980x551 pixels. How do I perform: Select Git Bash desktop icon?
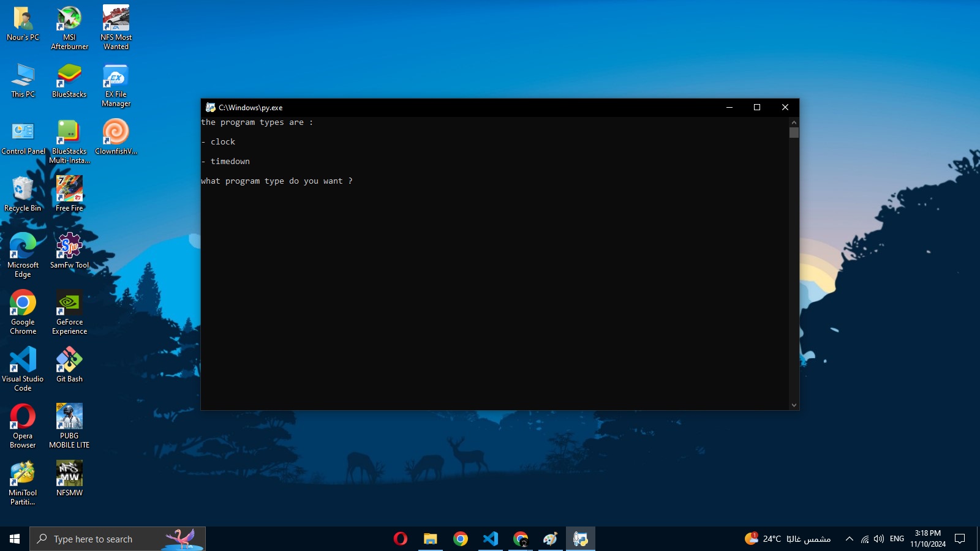[69, 365]
